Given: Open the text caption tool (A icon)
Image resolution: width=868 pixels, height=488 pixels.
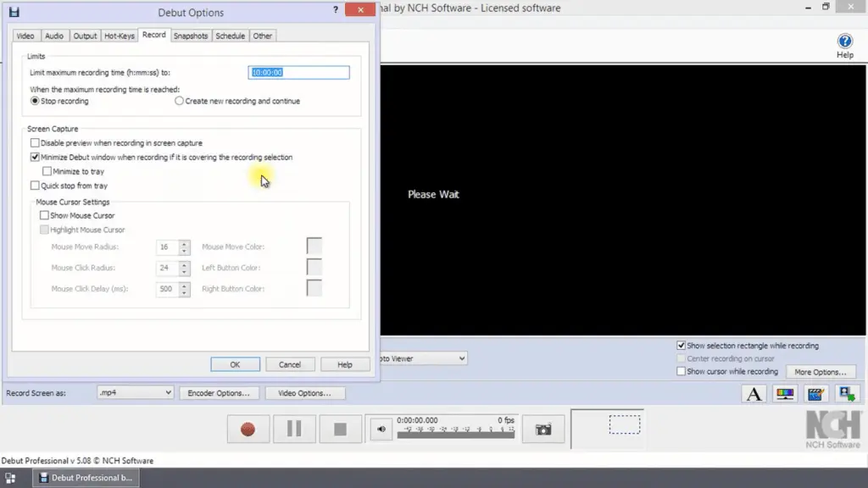Looking at the screenshot, I should coord(754,394).
